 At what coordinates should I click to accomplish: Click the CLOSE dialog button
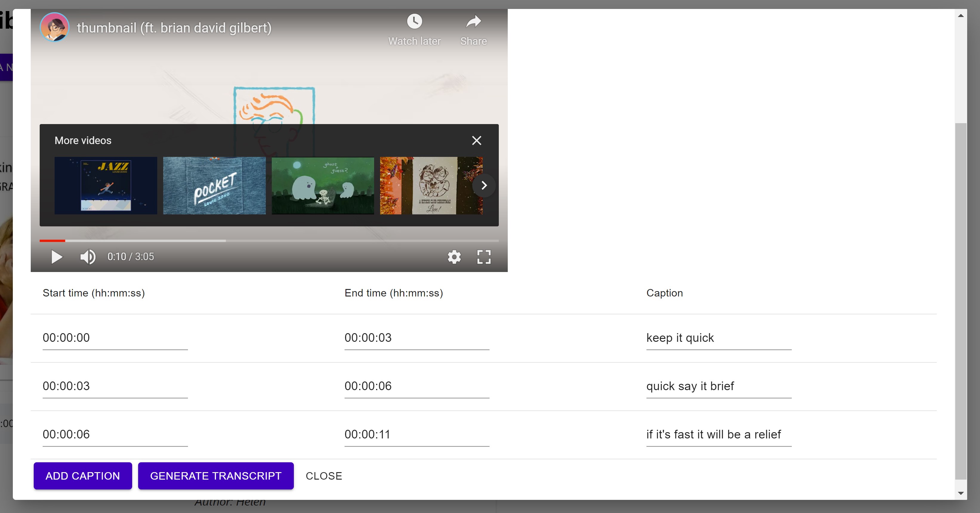click(x=324, y=476)
